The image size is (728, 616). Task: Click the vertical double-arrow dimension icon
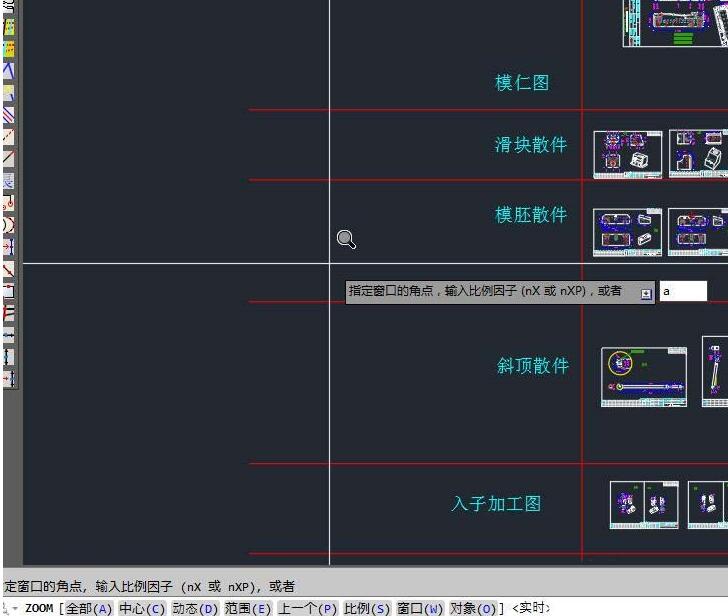[x=9, y=357]
